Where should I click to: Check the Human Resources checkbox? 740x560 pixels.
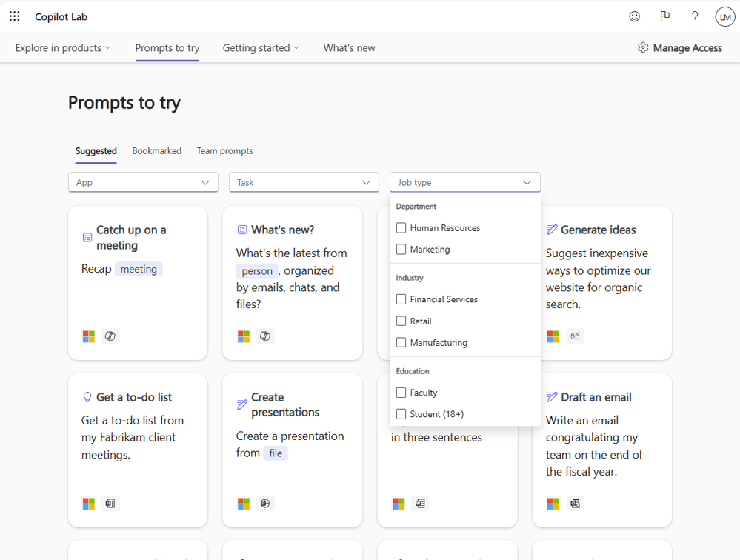[x=401, y=228]
